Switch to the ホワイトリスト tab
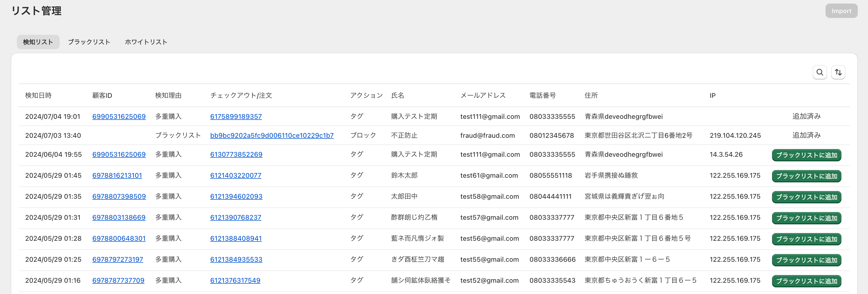This screenshot has height=294, width=868. (146, 42)
